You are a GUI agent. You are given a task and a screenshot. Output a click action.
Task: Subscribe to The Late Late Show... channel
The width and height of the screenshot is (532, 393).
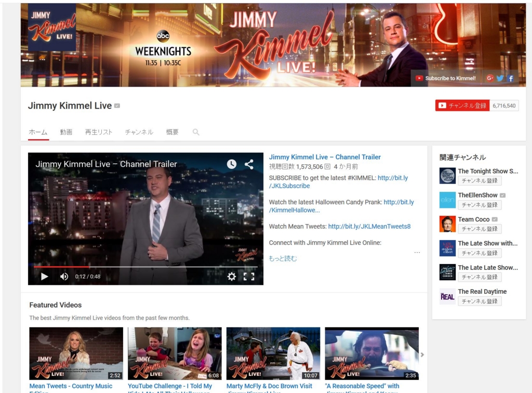[480, 277]
